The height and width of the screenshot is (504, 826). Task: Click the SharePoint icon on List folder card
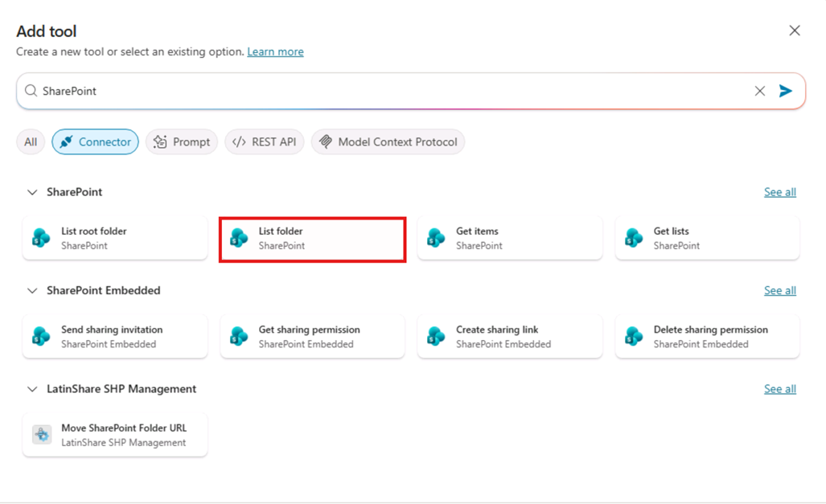[x=239, y=238]
